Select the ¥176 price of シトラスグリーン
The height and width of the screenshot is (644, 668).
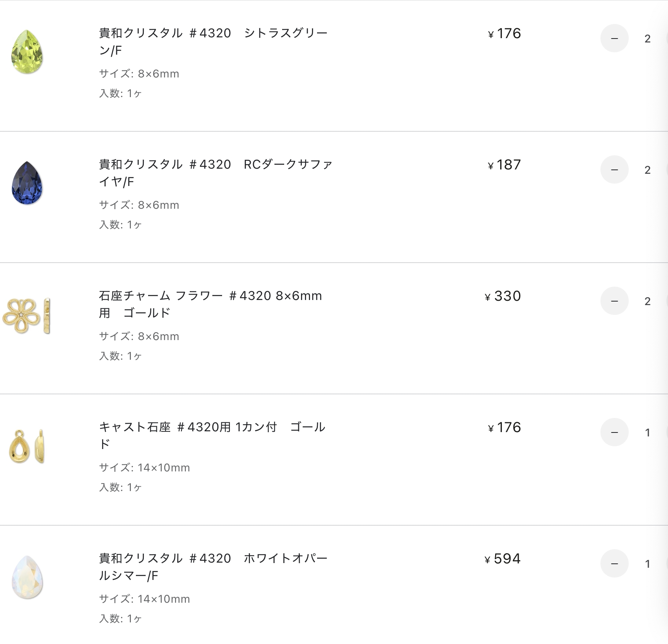point(504,33)
